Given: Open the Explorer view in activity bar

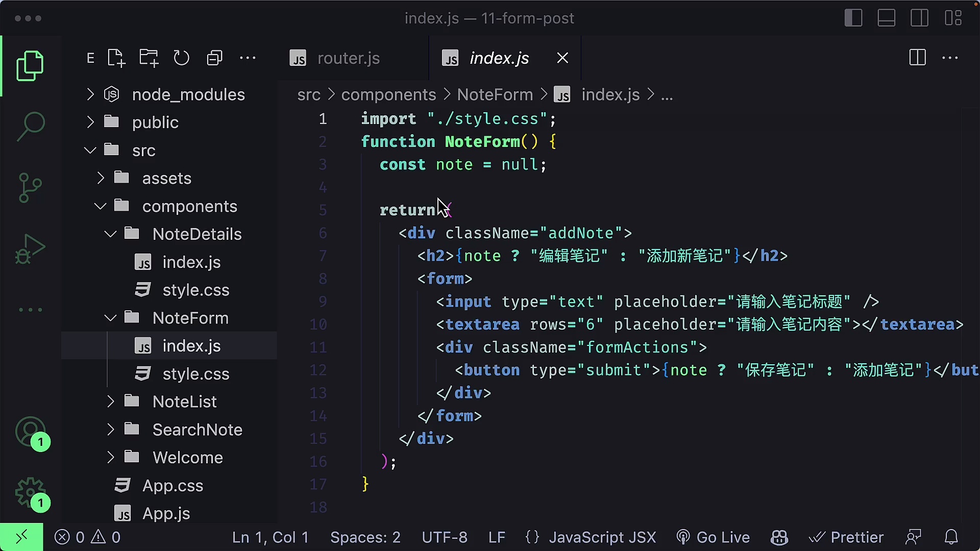Looking at the screenshot, I should (30, 66).
